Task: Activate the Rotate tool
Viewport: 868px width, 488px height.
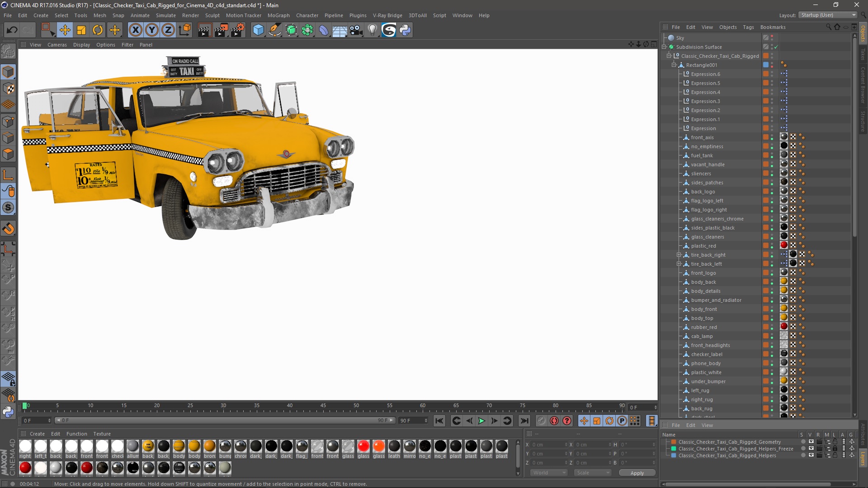Action: point(98,30)
